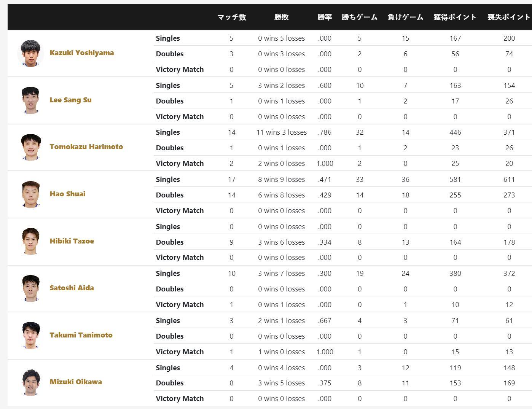Open Hibiki Tazoe player name link
The width and height of the screenshot is (532, 409).
[72, 241]
